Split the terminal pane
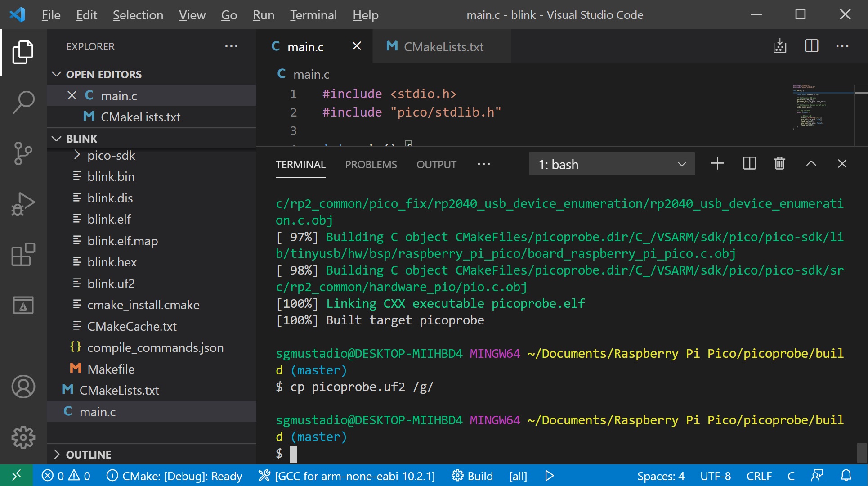This screenshot has width=868, height=486. 749,164
